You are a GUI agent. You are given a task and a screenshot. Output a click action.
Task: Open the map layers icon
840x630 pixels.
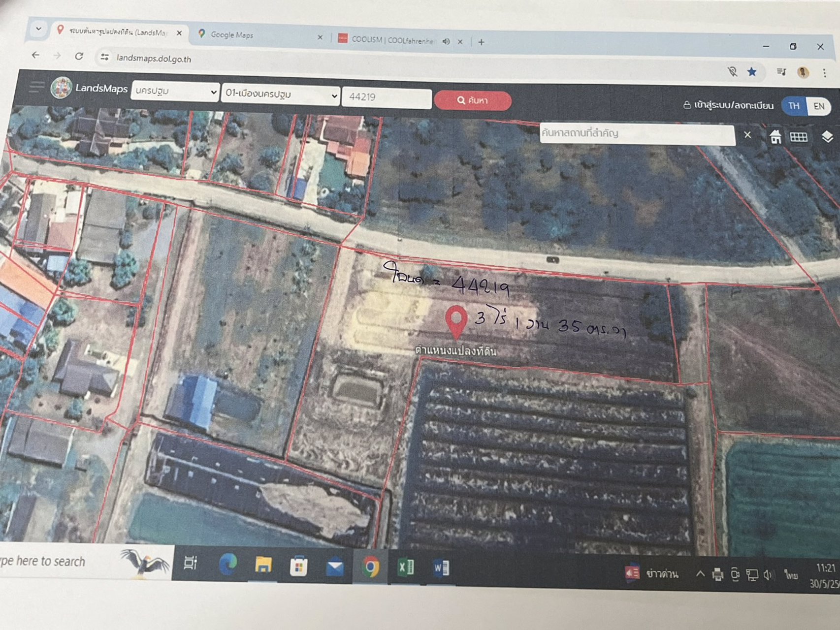(x=827, y=137)
